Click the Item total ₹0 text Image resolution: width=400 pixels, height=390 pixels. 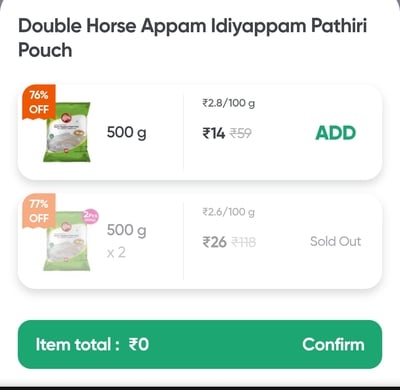(92, 344)
